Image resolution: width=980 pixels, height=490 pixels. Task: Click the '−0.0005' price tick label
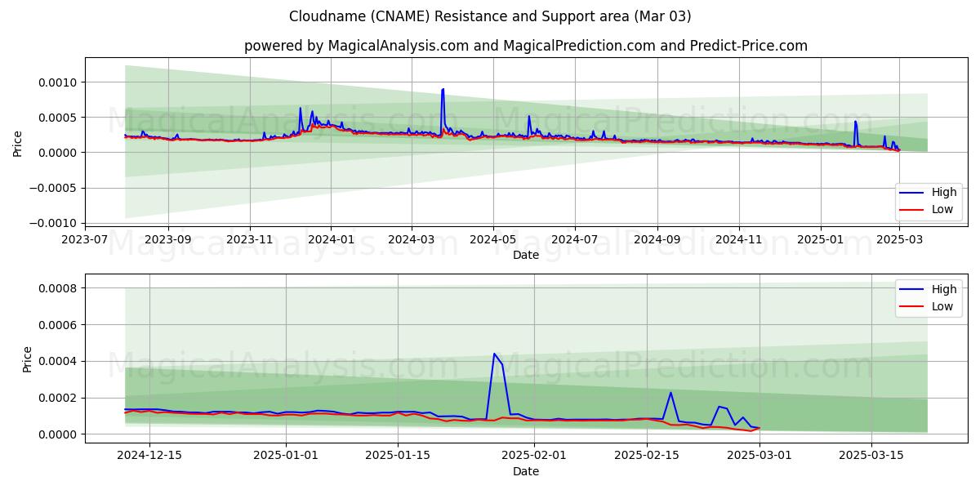coord(55,188)
